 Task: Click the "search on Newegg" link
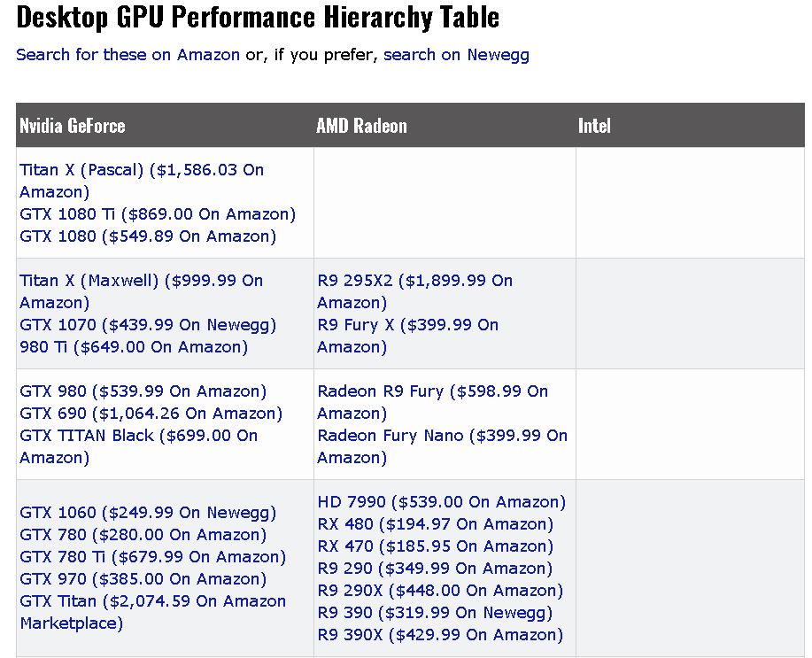click(x=456, y=55)
